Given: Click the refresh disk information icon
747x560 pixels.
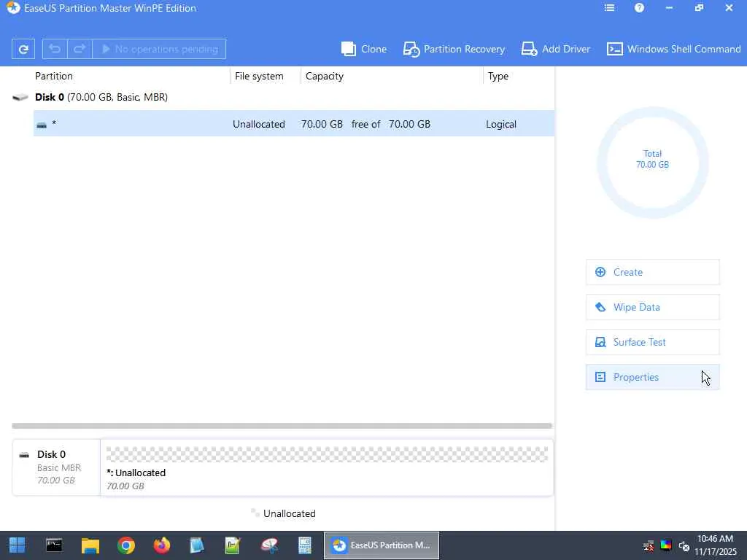Looking at the screenshot, I should point(23,49).
